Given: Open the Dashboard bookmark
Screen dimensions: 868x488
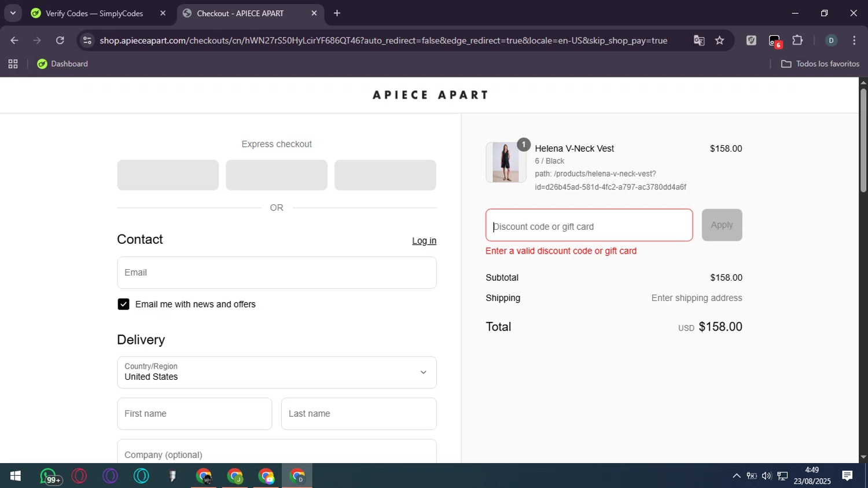Looking at the screenshot, I should [x=62, y=64].
